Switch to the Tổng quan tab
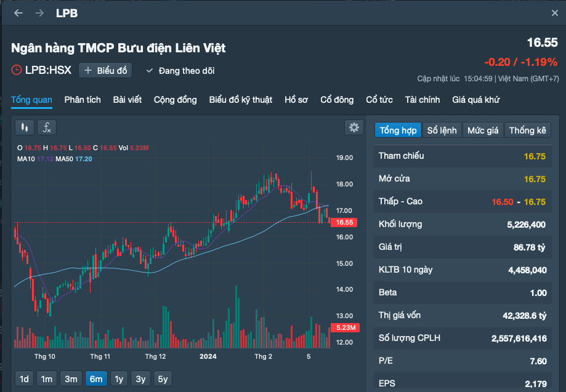This screenshot has height=392, width=566. click(31, 100)
